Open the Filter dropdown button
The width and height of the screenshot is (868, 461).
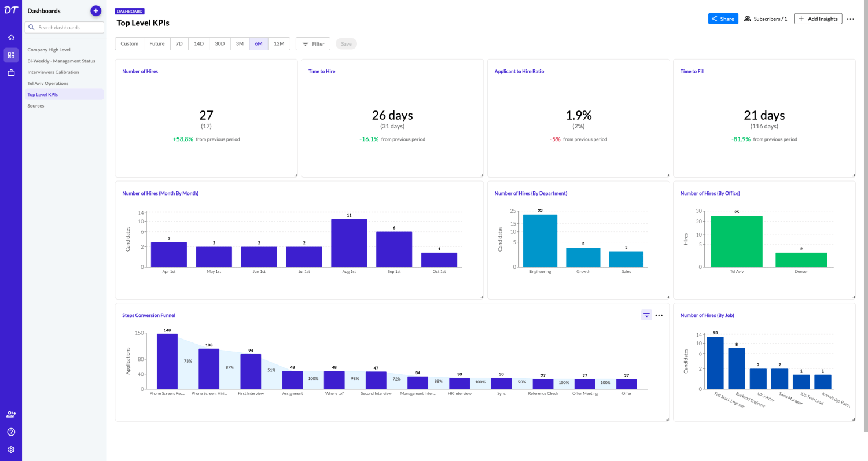coord(313,44)
